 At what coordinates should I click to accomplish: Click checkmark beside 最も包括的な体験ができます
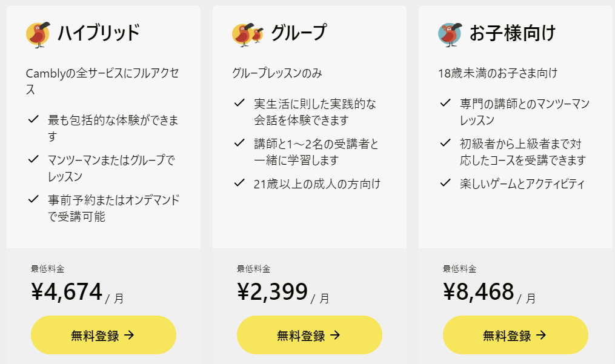pyautogui.click(x=33, y=119)
